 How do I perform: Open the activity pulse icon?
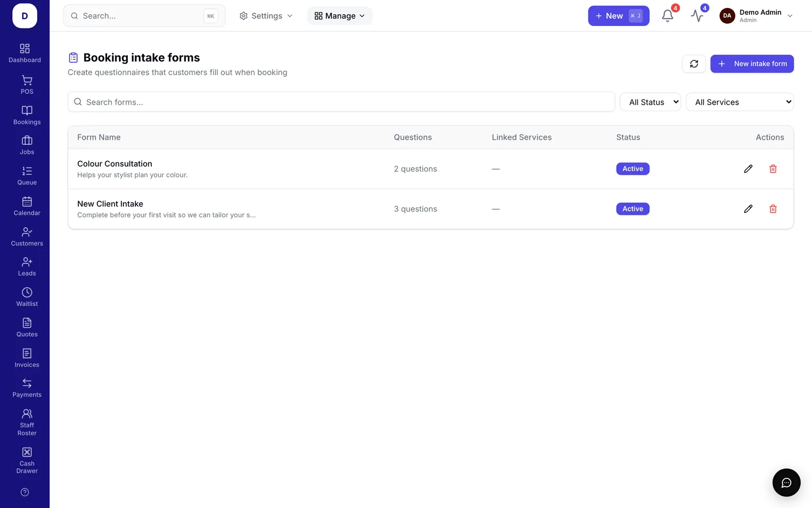click(697, 16)
